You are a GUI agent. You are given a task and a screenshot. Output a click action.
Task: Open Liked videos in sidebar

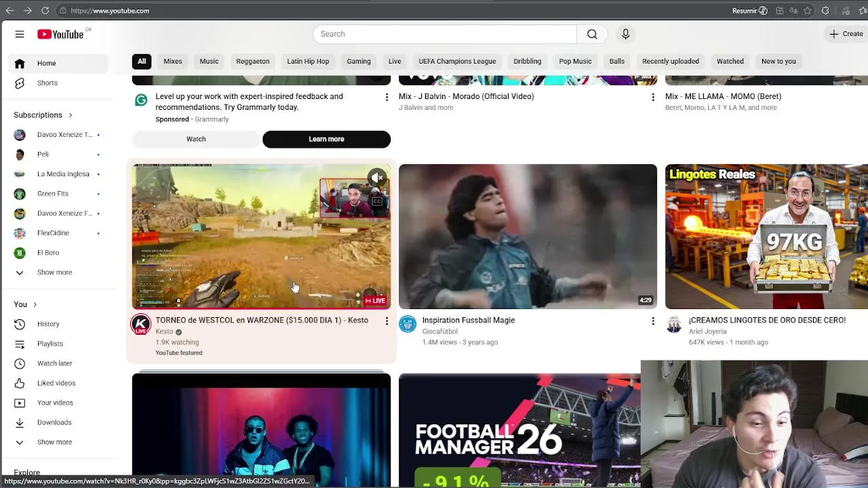click(x=58, y=383)
